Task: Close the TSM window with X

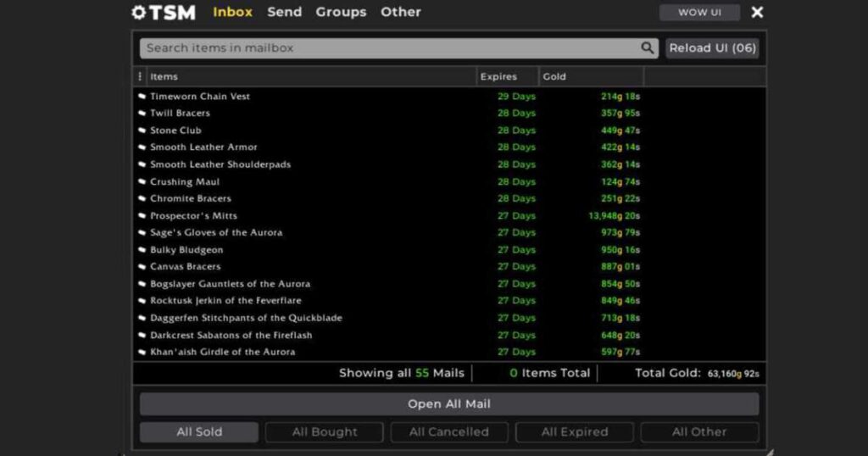Action: click(757, 13)
